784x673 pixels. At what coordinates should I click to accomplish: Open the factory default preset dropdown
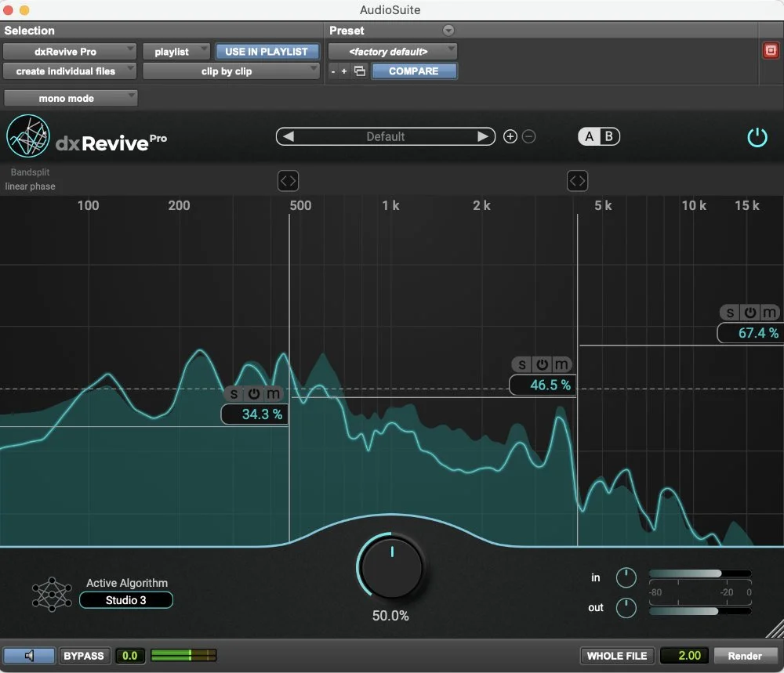[x=393, y=52]
